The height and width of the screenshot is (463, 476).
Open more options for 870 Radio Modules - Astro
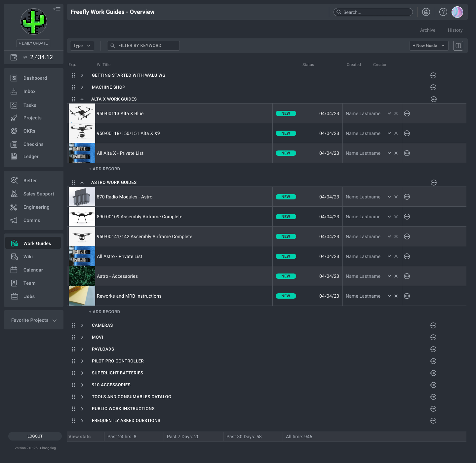tap(407, 197)
